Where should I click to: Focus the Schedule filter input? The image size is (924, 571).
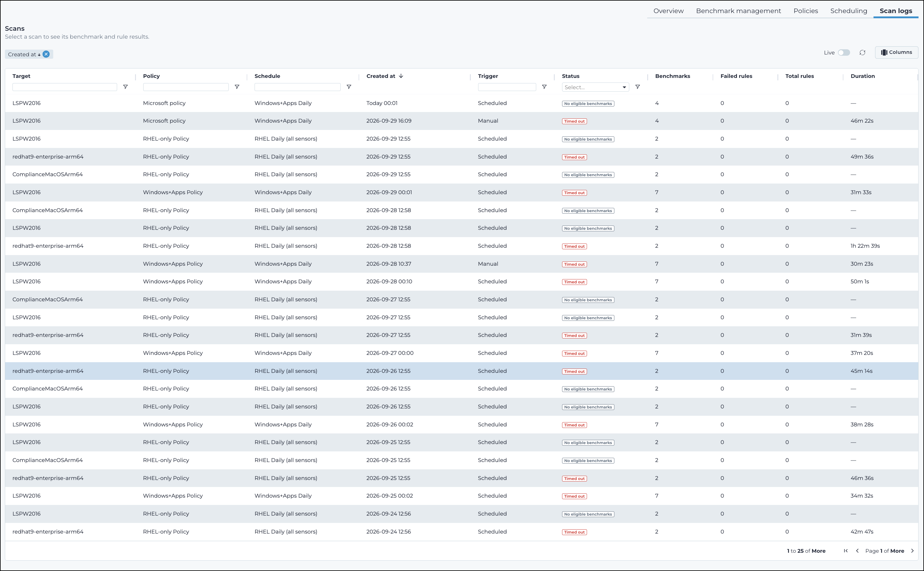297,87
